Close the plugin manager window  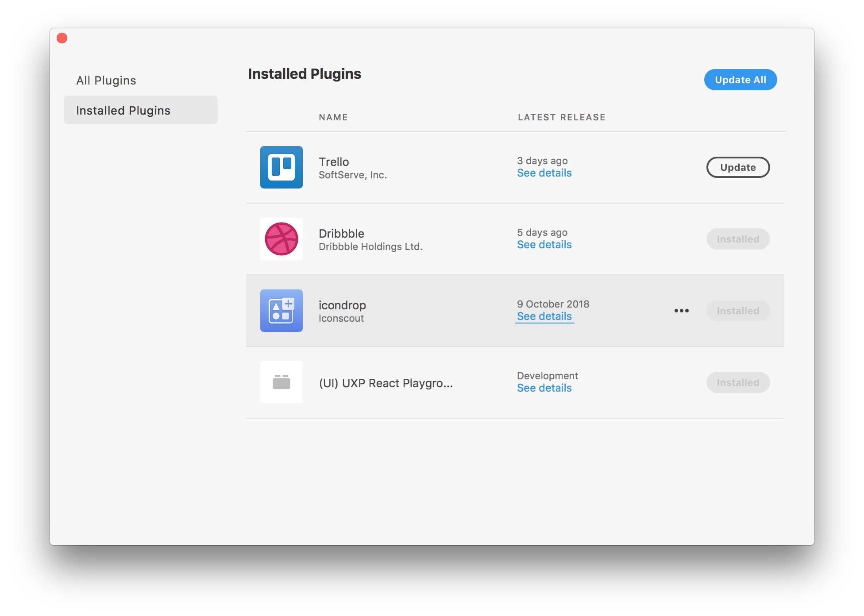point(62,38)
